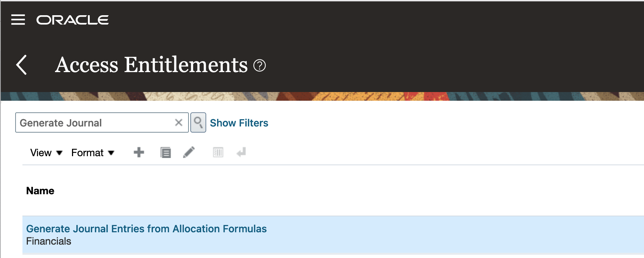Clear the search text with X
644x258 pixels.
pyautogui.click(x=178, y=122)
